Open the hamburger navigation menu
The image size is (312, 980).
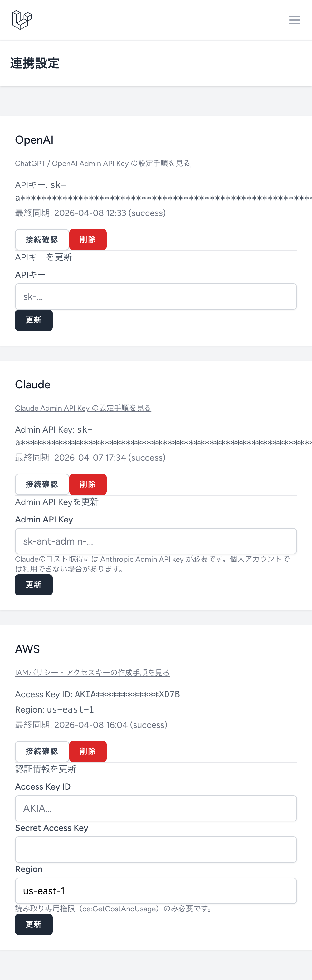[x=294, y=20]
